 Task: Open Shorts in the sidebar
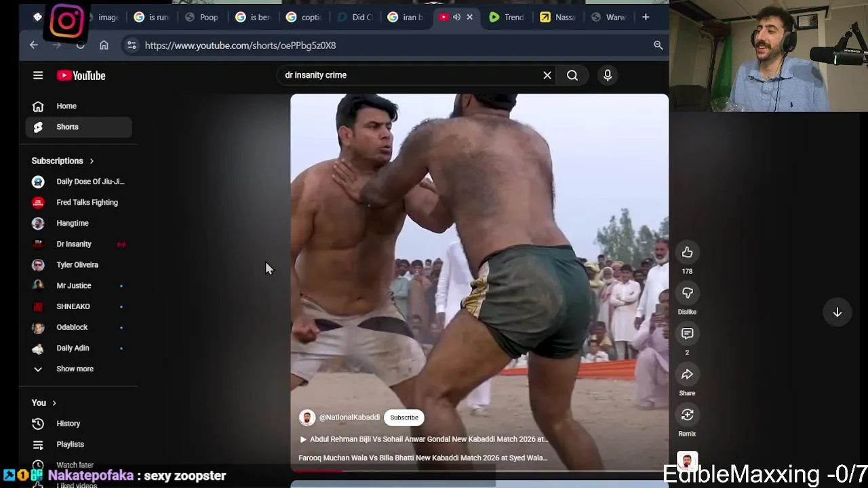tap(79, 127)
